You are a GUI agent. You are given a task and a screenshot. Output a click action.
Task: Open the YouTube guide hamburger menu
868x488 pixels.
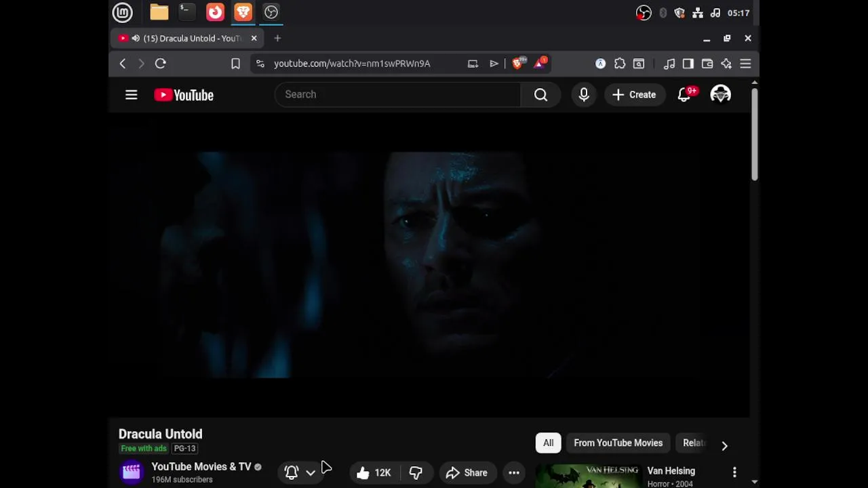tap(132, 95)
